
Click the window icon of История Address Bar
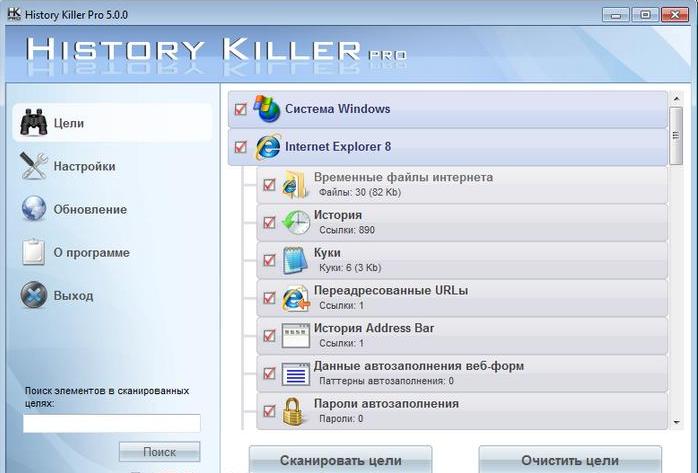coord(296,336)
